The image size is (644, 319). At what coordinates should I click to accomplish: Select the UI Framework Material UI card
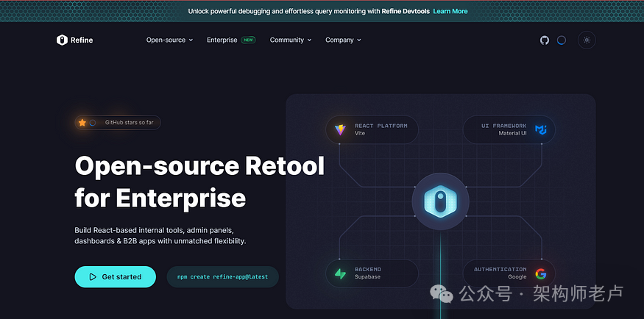pos(509,129)
